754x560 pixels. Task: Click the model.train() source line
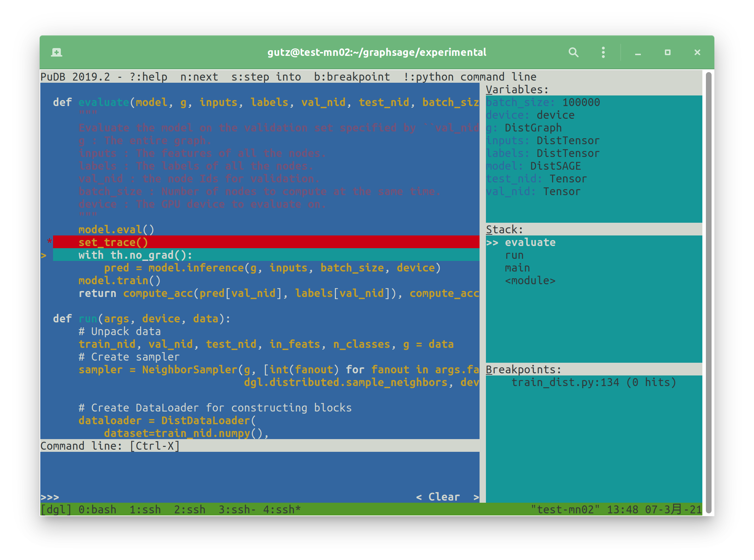click(x=120, y=280)
